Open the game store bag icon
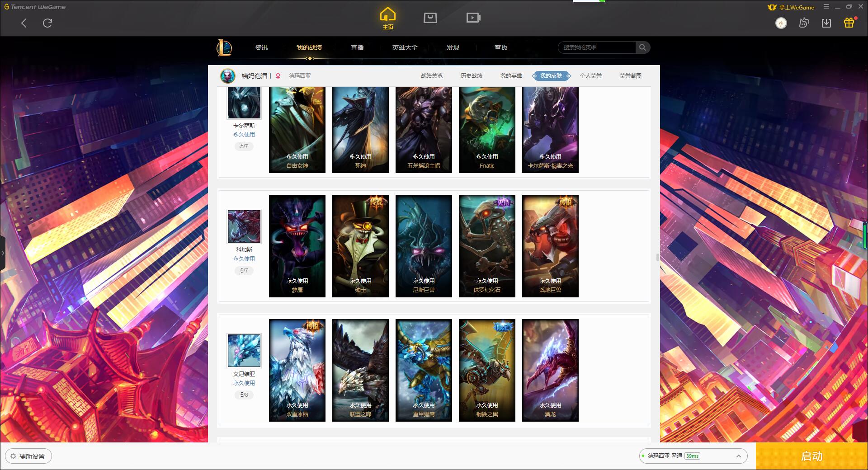This screenshot has width=868, height=470. [430, 18]
